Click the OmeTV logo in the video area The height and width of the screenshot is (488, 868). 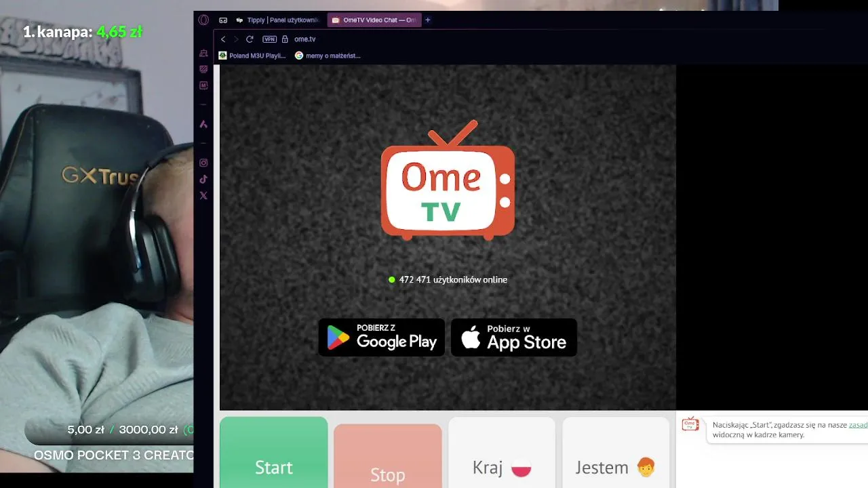448,180
